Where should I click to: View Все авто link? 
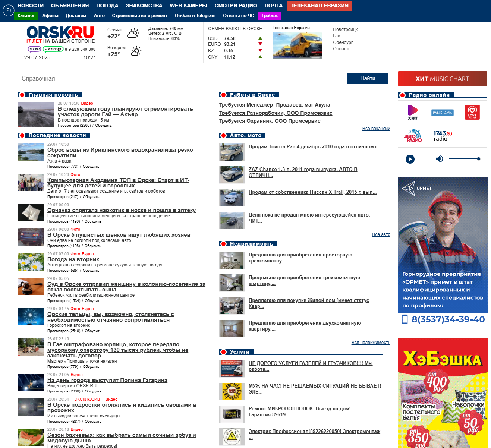(381, 234)
